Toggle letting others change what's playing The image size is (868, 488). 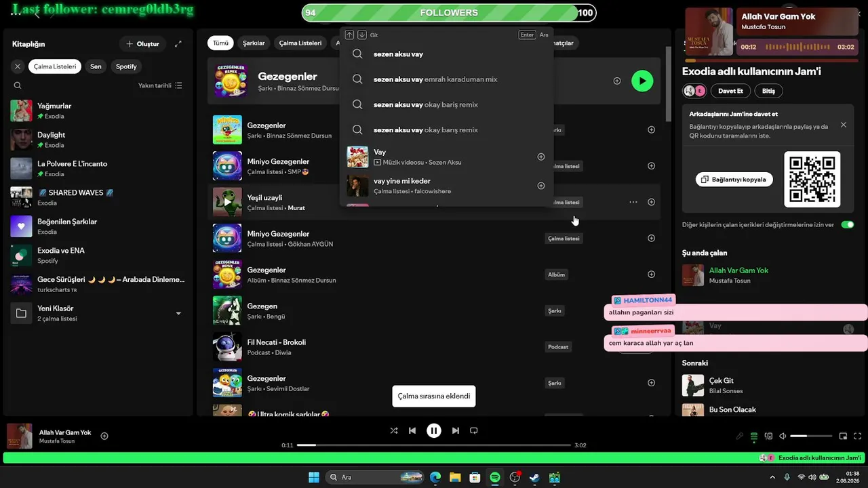click(x=848, y=224)
